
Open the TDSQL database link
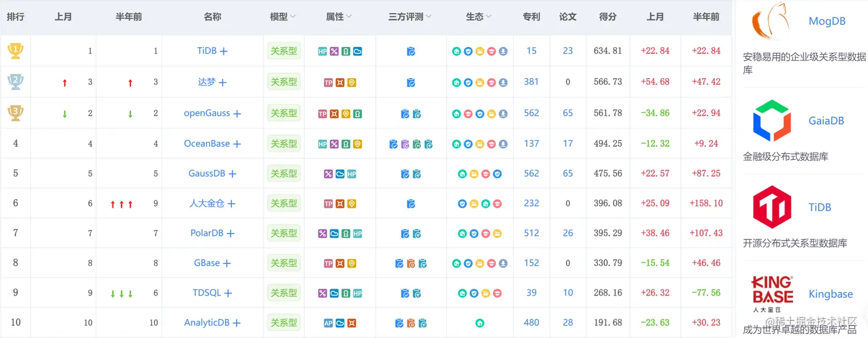pyautogui.click(x=207, y=293)
